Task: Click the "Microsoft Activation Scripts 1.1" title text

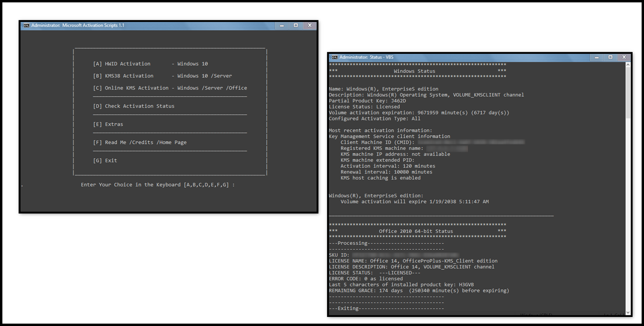Action: pos(93,25)
